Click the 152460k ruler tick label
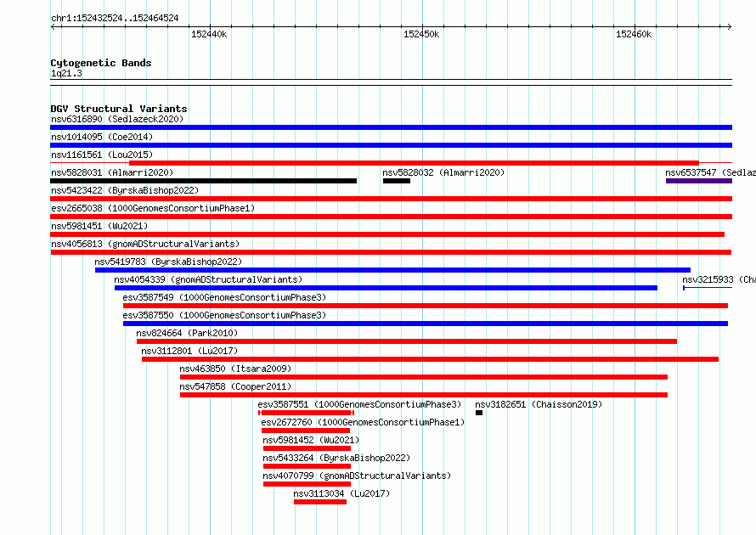Screen dimensions: 756x535 tap(634, 34)
